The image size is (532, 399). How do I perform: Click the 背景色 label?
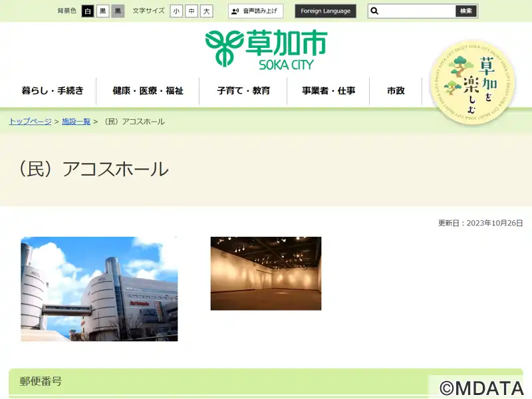click(x=67, y=11)
